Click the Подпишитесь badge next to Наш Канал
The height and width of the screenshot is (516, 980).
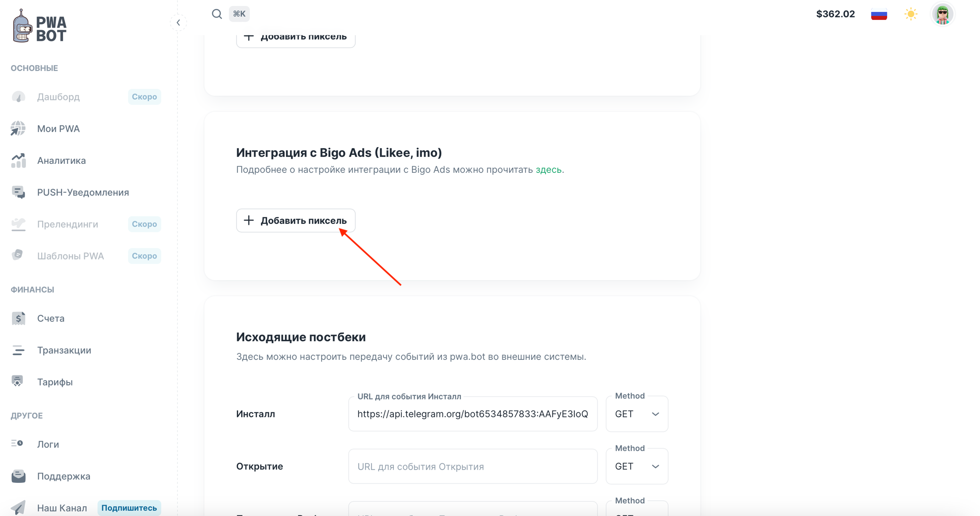click(x=129, y=507)
